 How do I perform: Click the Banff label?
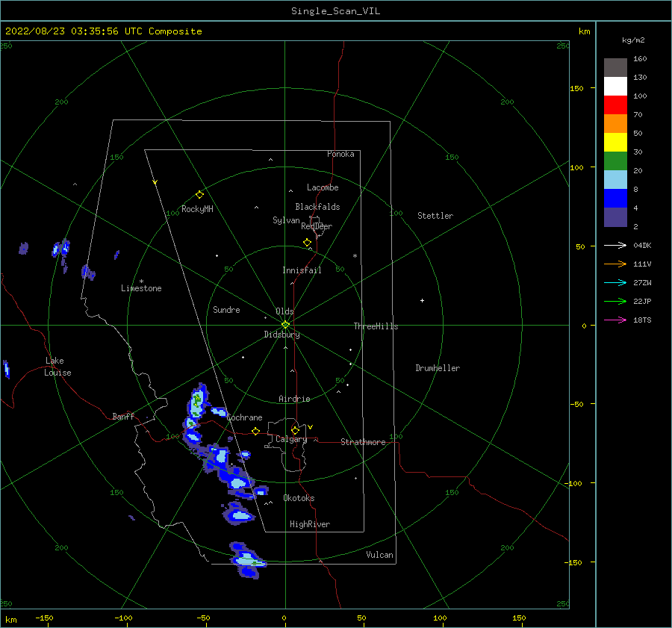click(x=123, y=416)
